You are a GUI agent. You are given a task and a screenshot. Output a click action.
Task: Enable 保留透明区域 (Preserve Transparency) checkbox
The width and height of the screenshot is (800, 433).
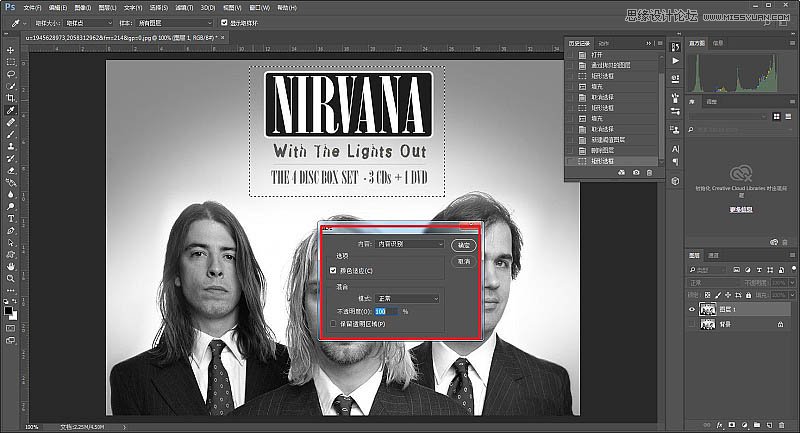click(x=333, y=323)
